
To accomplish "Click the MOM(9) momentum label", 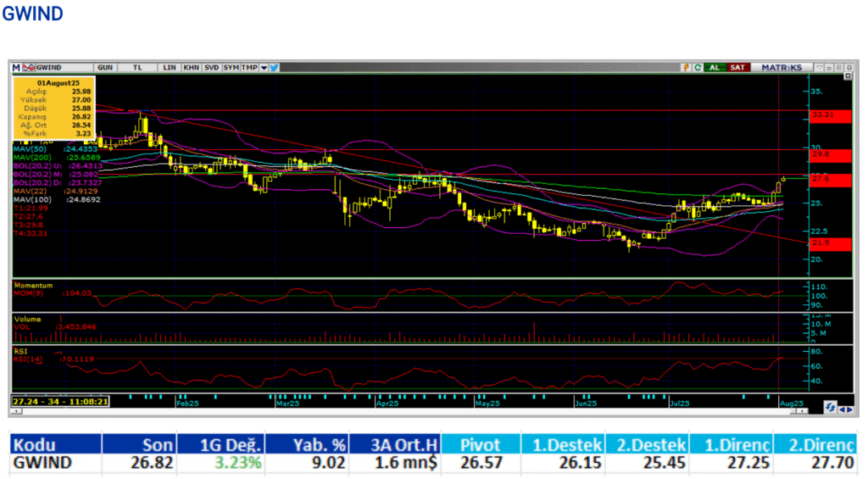I will pyautogui.click(x=53, y=293).
